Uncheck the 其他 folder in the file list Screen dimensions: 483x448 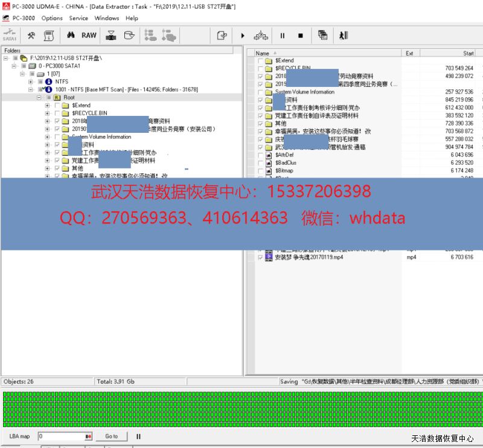261,123
